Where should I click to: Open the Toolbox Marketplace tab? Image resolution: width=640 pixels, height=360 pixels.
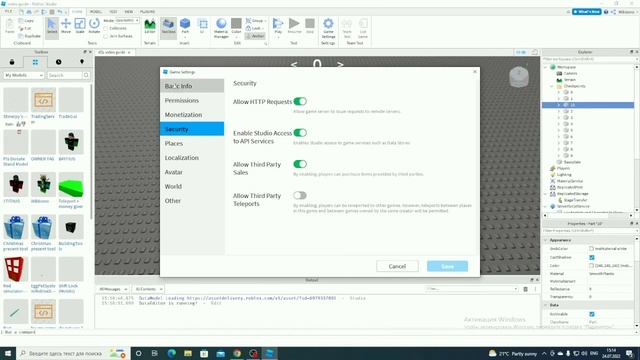[12, 62]
